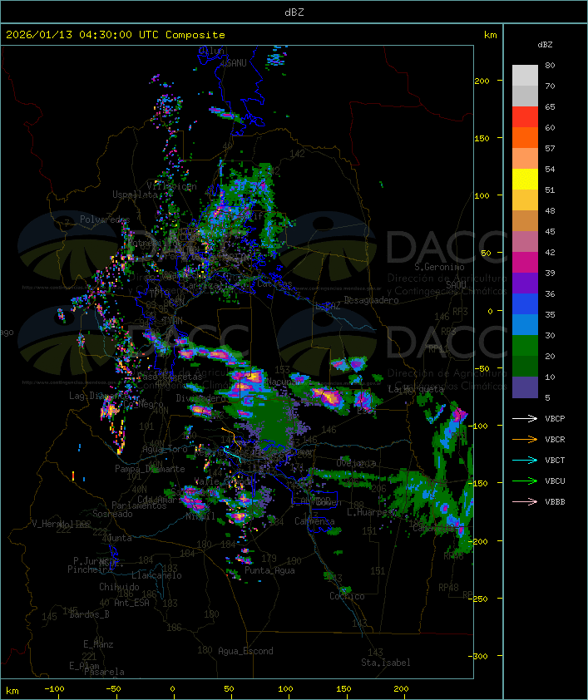
Task: Click the Sta.Isabel town label
Action: 385,663
